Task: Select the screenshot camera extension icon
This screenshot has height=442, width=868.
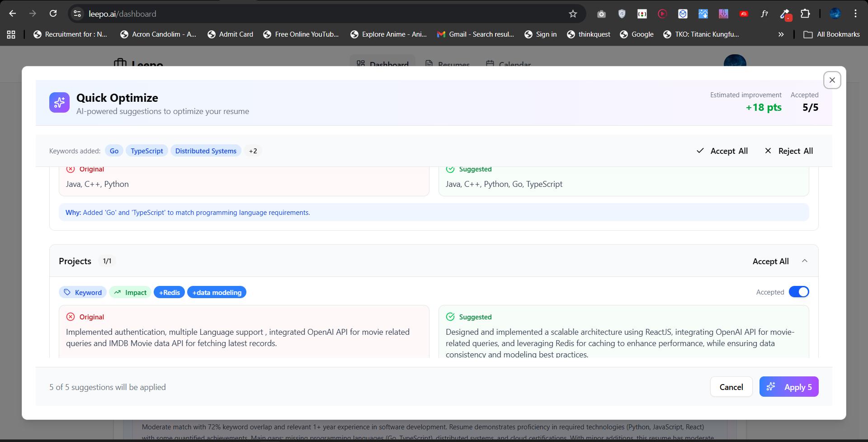Action: point(601,14)
